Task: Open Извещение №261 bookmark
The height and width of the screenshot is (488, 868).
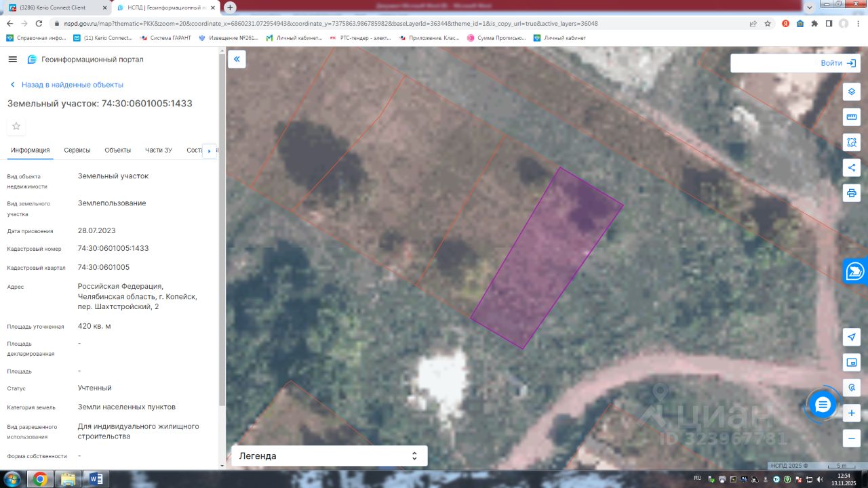Action: click(x=229, y=38)
